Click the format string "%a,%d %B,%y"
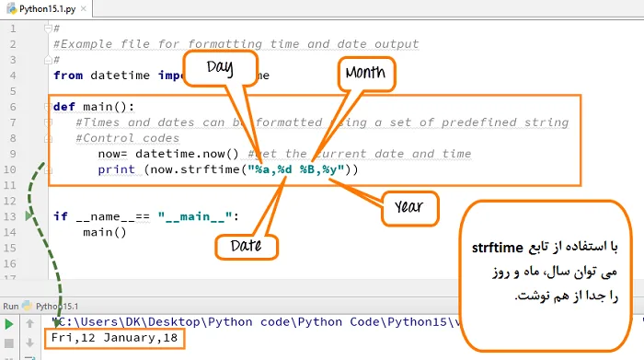The width and height of the screenshot is (644, 360). click(295, 169)
